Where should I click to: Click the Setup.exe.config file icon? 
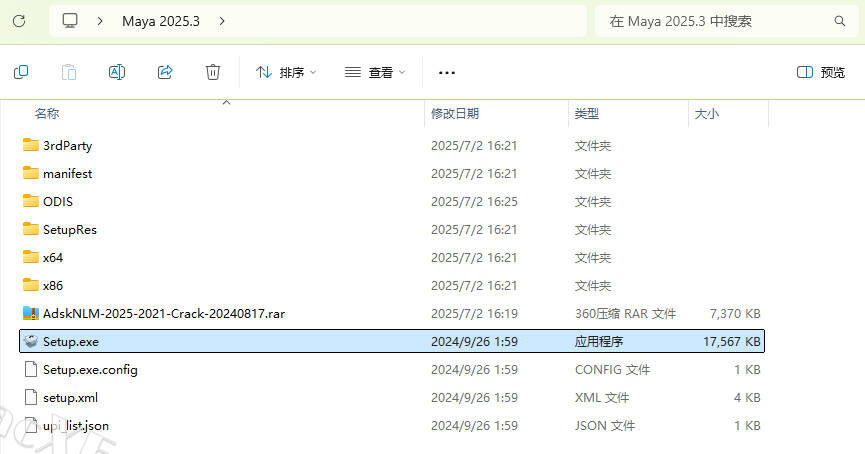pyautogui.click(x=31, y=370)
